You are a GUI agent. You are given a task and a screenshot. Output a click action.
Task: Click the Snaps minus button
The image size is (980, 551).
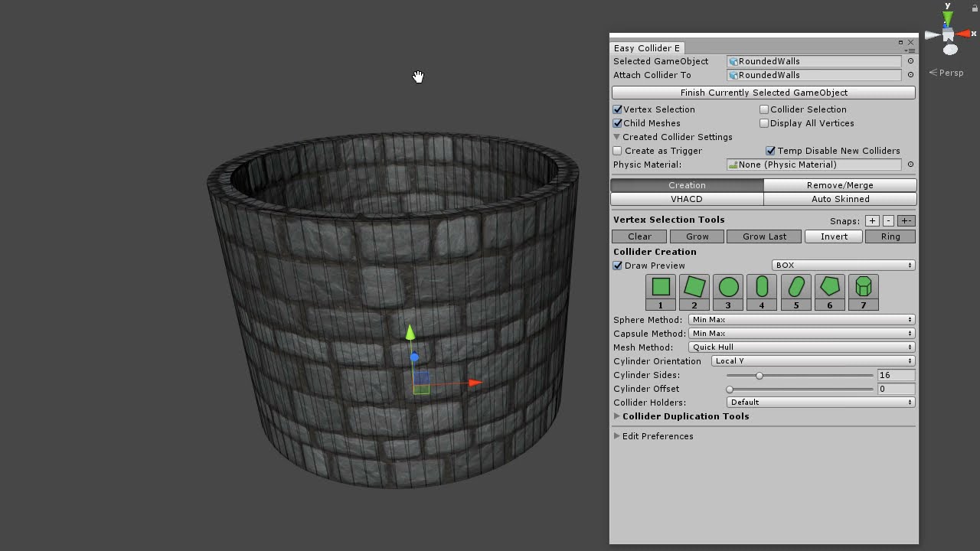888,220
